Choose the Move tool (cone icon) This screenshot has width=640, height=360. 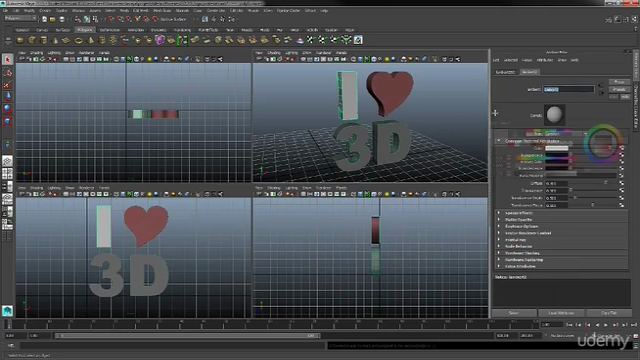tap(7, 97)
